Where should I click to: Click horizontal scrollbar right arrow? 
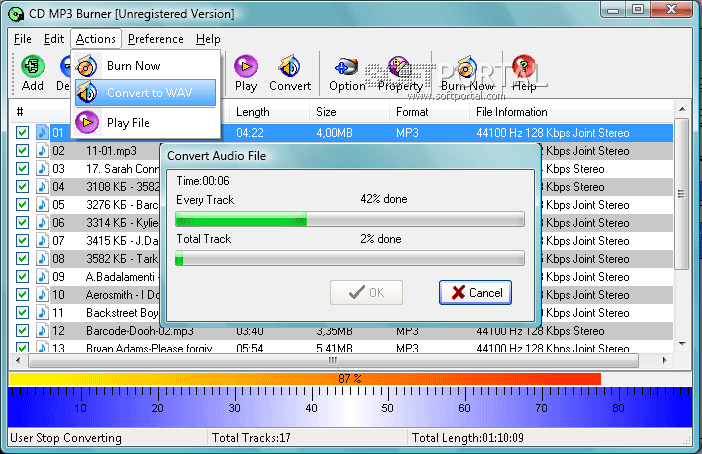pos(664,360)
